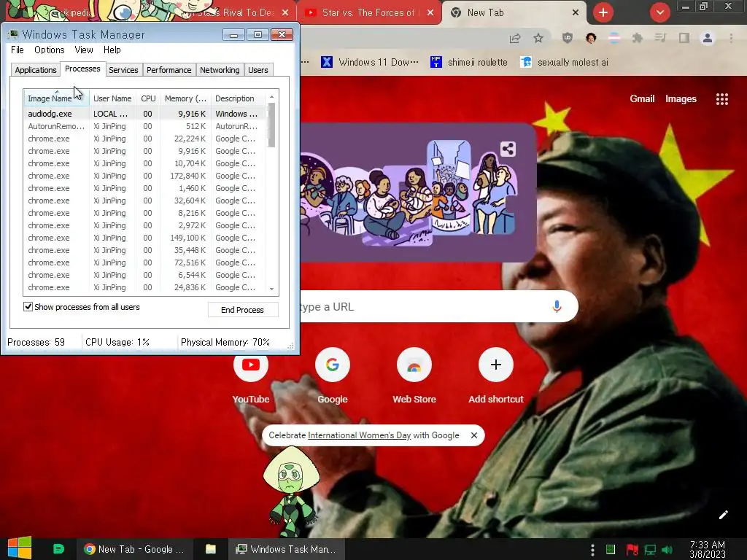Open the Chrome media controls icon
The height and width of the screenshot is (560, 747).
pyautogui.click(x=660, y=38)
